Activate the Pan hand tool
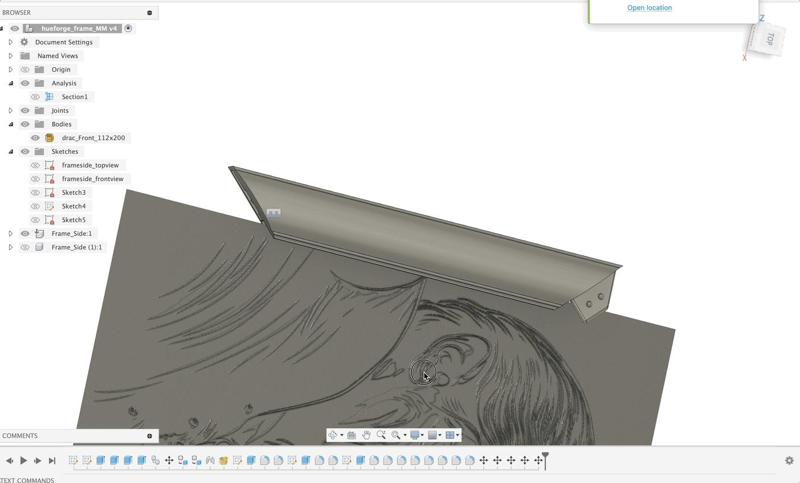 (x=366, y=435)
